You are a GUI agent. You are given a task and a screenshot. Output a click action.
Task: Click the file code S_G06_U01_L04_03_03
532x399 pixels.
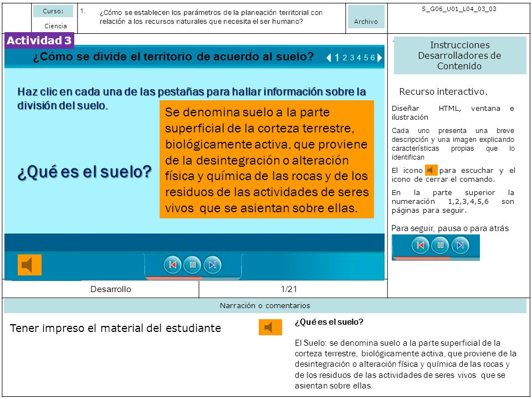click(x=459, y=9)
